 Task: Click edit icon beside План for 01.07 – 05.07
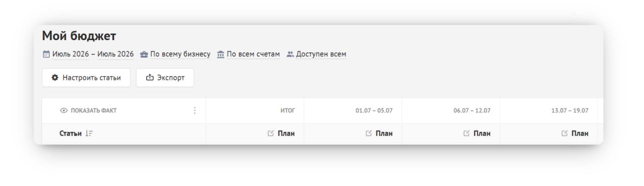tap(368, 133)
